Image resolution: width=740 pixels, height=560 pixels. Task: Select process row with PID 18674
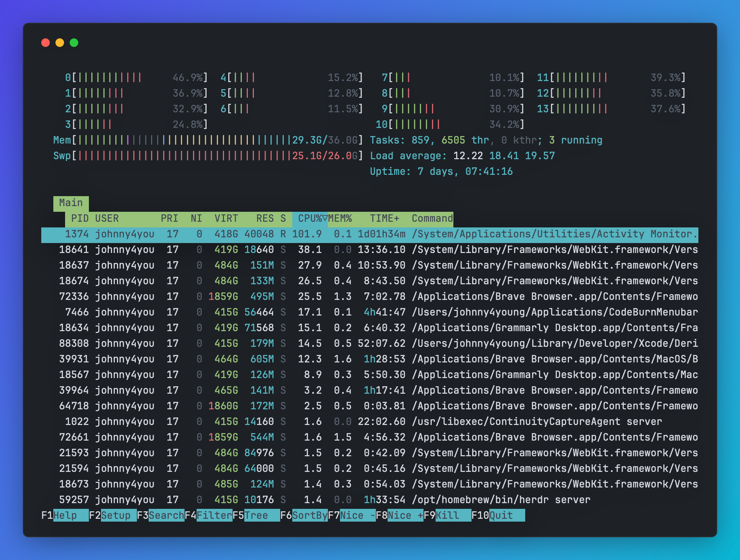click(x=370, y=281)
